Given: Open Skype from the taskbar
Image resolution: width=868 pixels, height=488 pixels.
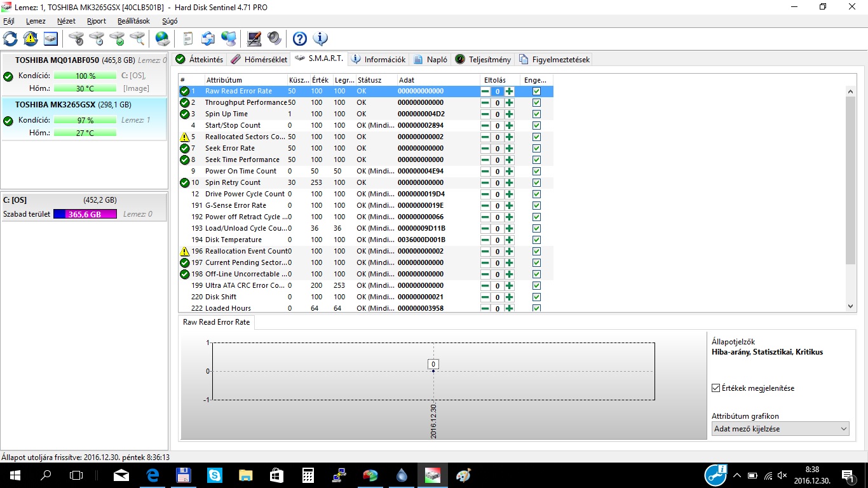Looking at the screenshot, I should point(214,475).
